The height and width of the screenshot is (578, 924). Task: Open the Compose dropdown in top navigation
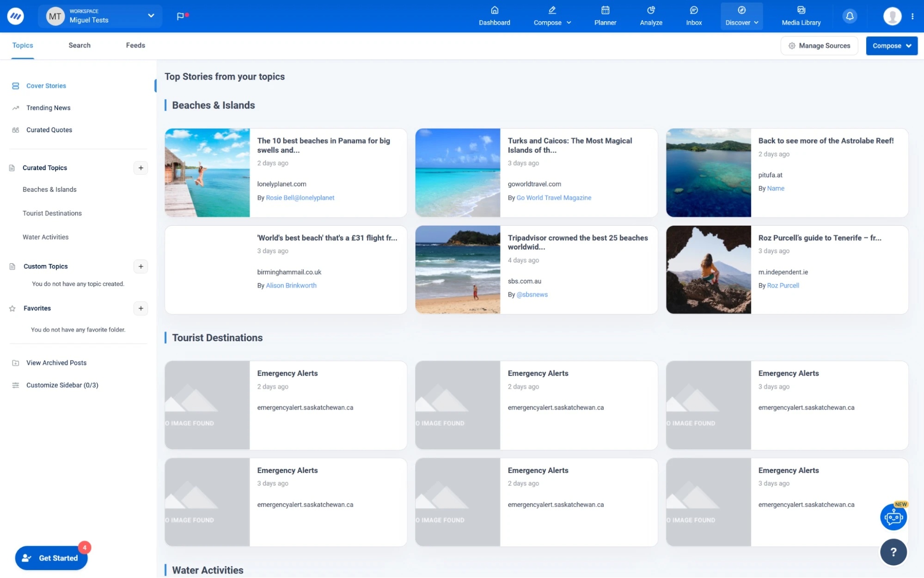coord(552,16)
